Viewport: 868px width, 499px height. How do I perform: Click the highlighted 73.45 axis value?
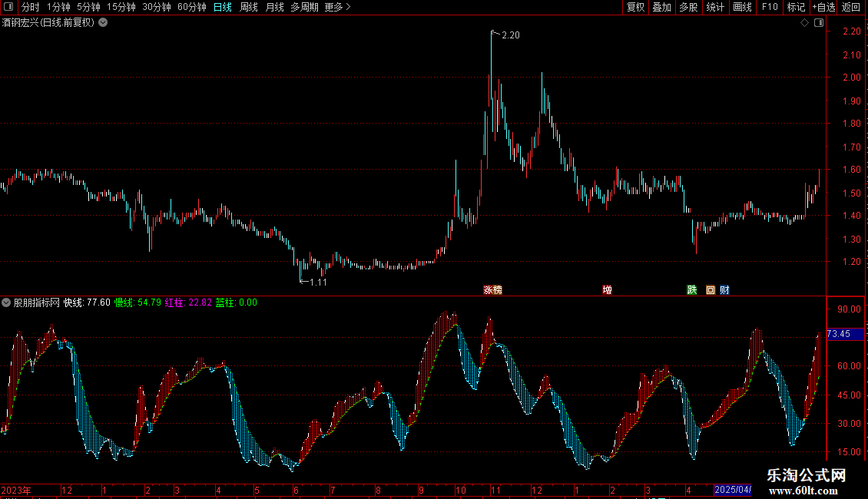click(x=845, y=334)
